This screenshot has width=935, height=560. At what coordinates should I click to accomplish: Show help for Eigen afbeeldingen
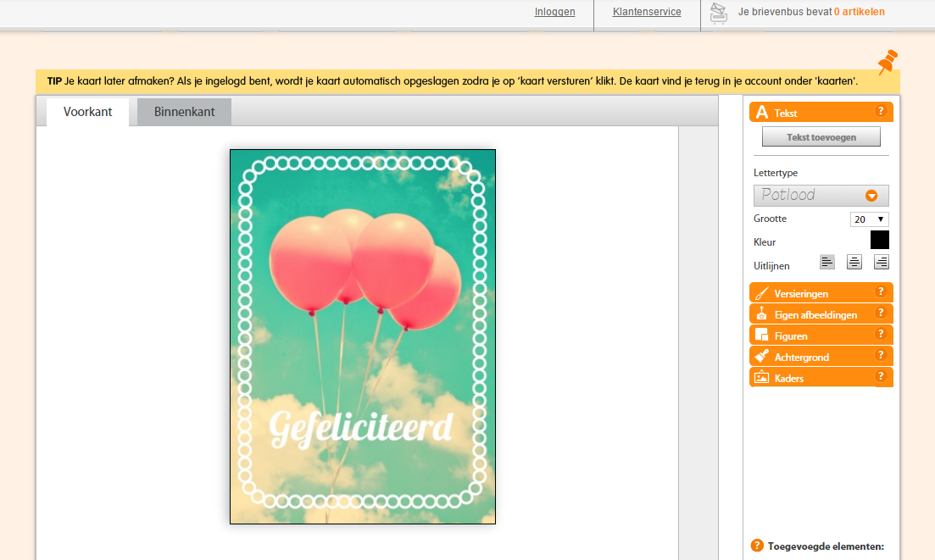(880, 313)
